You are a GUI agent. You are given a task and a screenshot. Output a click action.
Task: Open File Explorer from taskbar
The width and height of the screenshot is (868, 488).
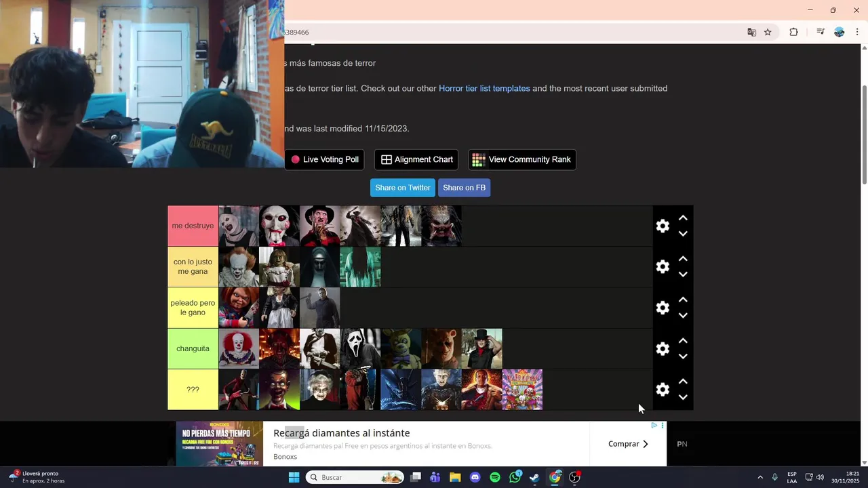(x=455, y=477)
